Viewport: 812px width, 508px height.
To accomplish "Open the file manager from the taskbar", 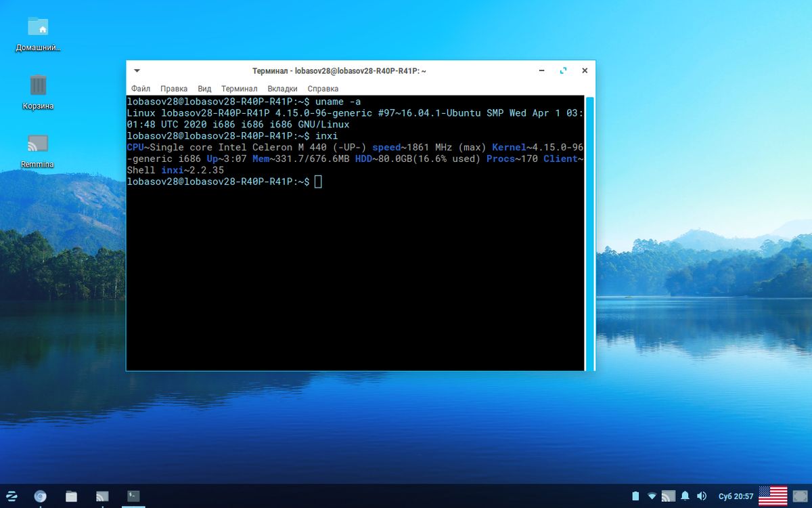I will click(x=71, y=496).
